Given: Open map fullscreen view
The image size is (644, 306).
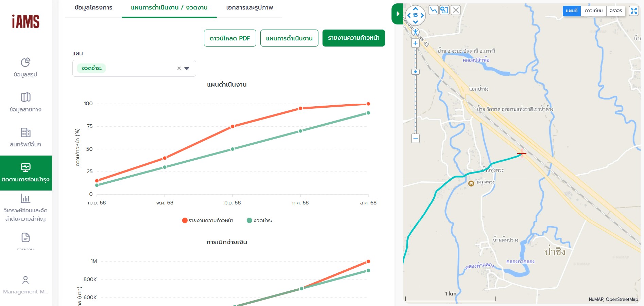Looking at the screenshot, I should [634, 11].
